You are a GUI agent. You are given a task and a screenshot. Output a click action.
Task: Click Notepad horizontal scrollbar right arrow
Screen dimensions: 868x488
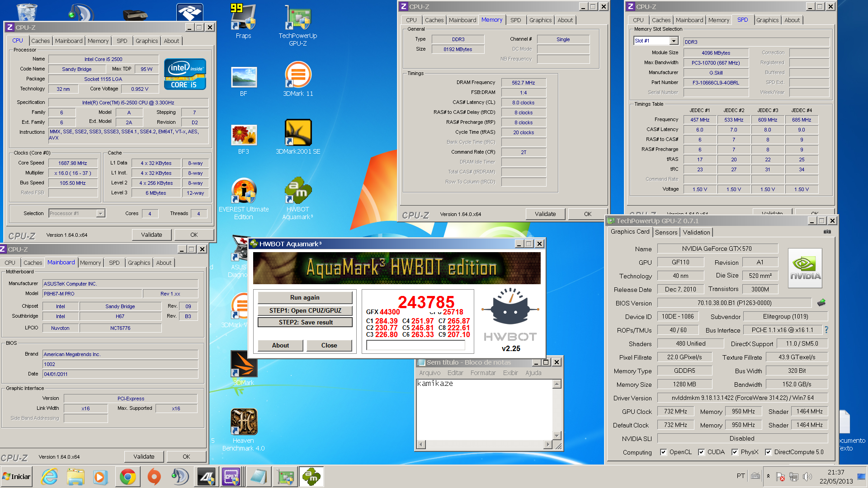(548, 445)
